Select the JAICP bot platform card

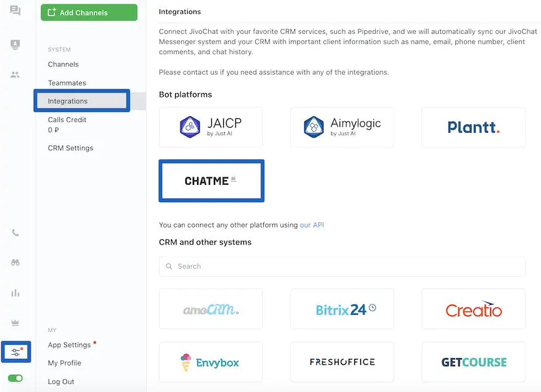pyautogui.click(x=211, y=127)
